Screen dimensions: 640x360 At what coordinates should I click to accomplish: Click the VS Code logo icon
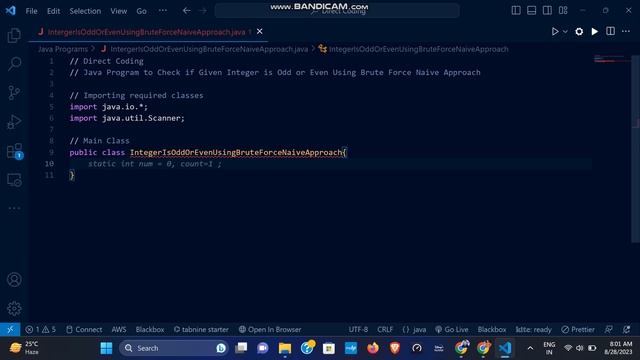pyautogui.click(x=11, y=11)
